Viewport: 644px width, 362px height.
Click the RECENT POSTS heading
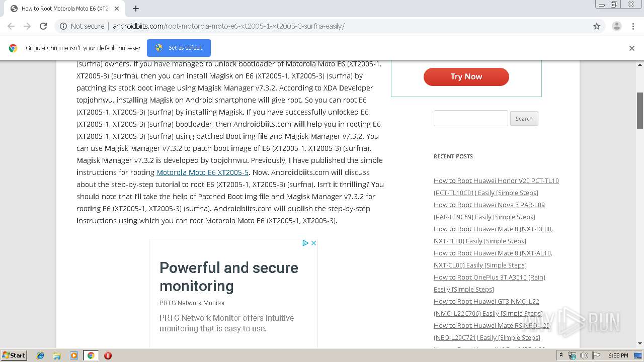tap(453, 156)
